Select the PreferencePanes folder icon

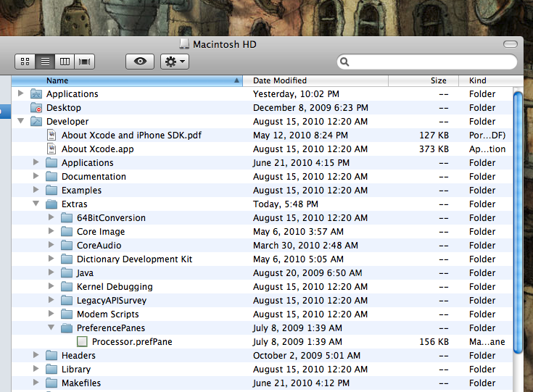pos(67,328)
